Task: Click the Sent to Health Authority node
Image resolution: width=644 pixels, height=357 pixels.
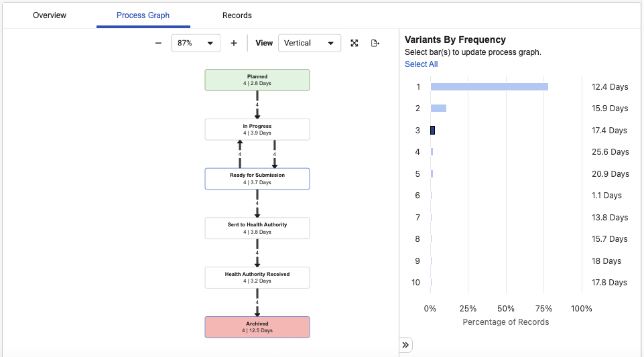Action: [257, 228]
